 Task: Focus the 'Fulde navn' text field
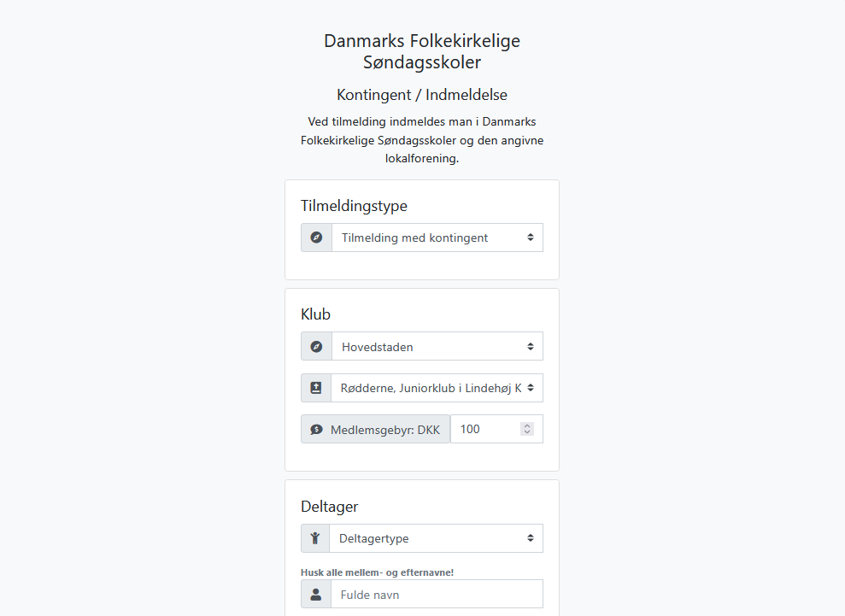[436, 595]
